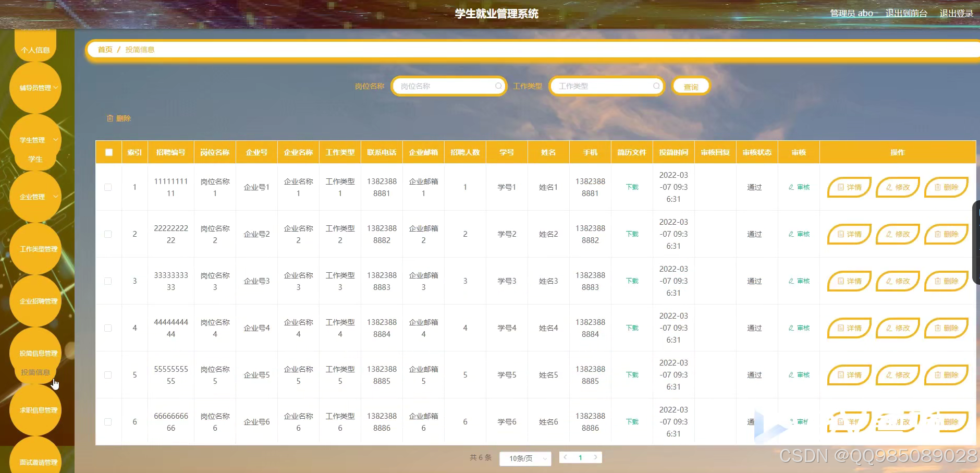
Task: Click the magnifier icon in 工作类型 field
Action: (657, 86)
